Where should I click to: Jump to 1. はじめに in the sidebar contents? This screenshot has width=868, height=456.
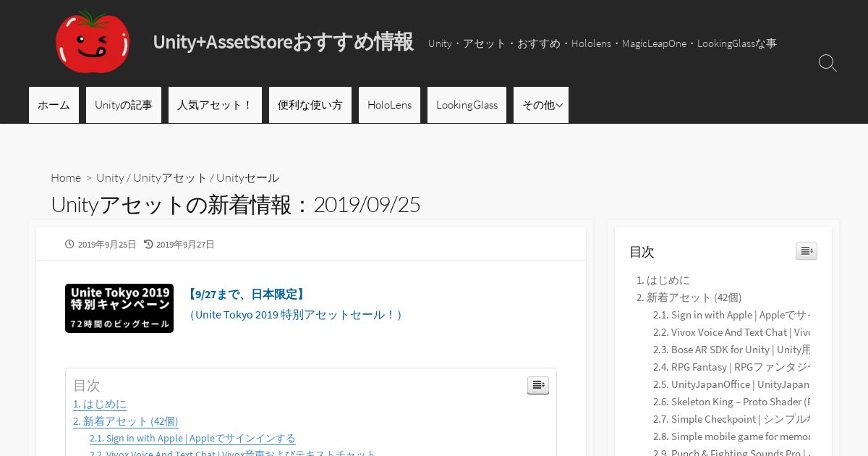click(663, 280)
